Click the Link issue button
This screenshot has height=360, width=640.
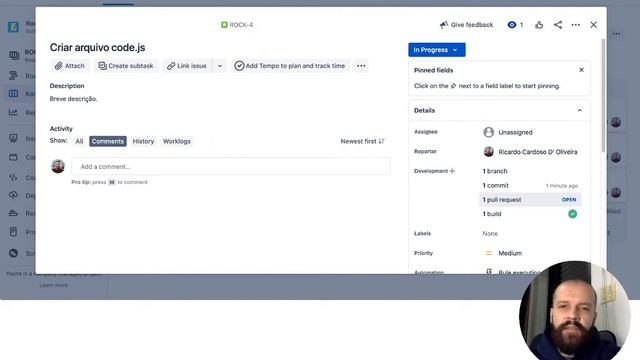point(187,66)
